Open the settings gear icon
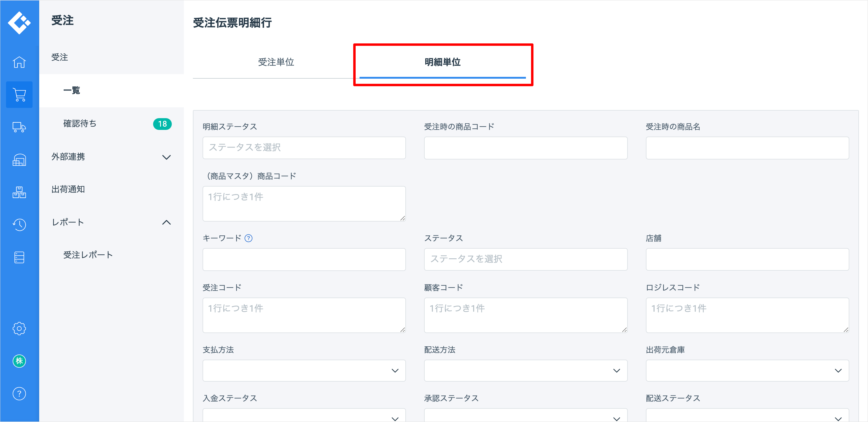Viewport: 868px width, 422px height. click(19, 329)
